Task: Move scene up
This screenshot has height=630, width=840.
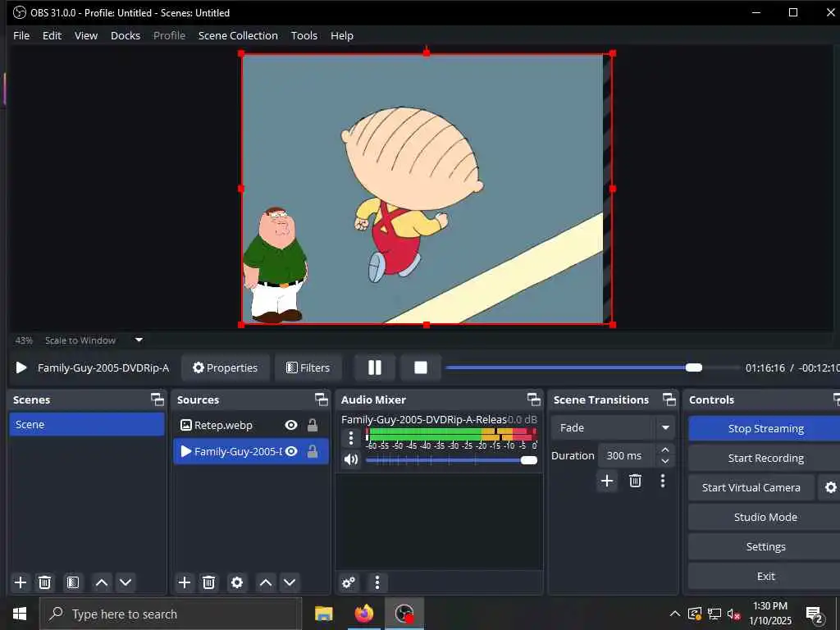Action: (x=101, y=582)
